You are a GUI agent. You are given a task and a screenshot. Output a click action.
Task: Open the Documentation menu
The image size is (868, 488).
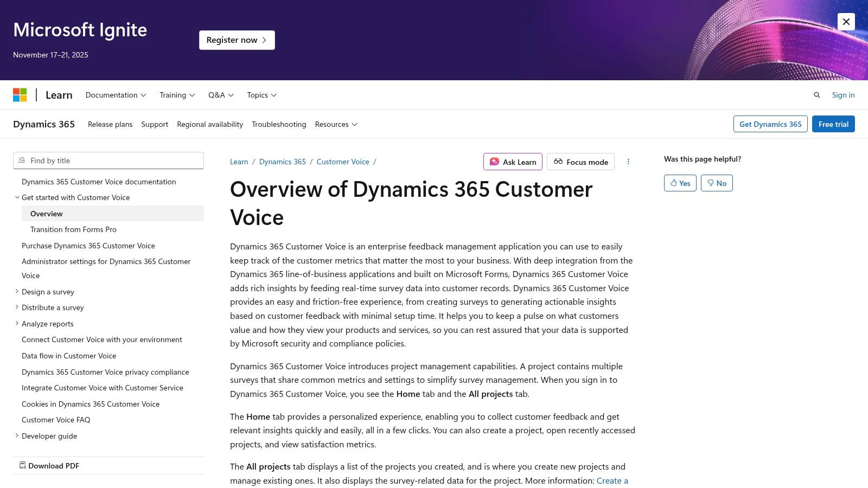pos(116,95)
